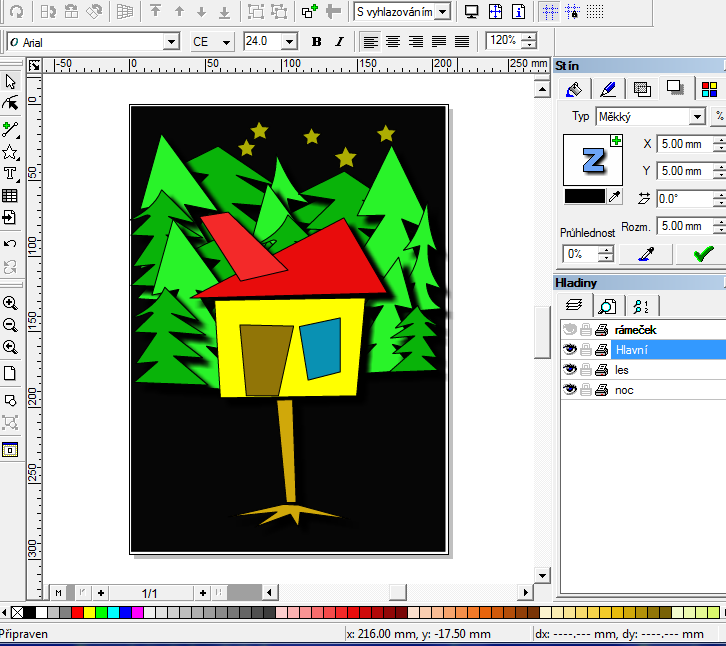Switch to the fill bucket tab

click(574, 89)
